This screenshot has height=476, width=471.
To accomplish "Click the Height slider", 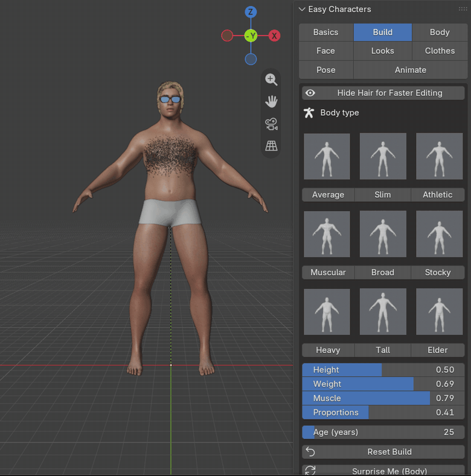I will (383, 370).
